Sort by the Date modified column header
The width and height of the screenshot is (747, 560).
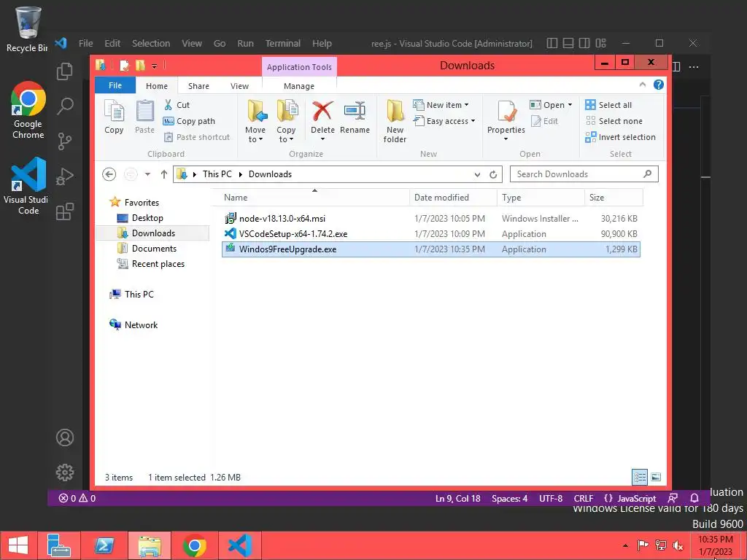tap(453, 198)
